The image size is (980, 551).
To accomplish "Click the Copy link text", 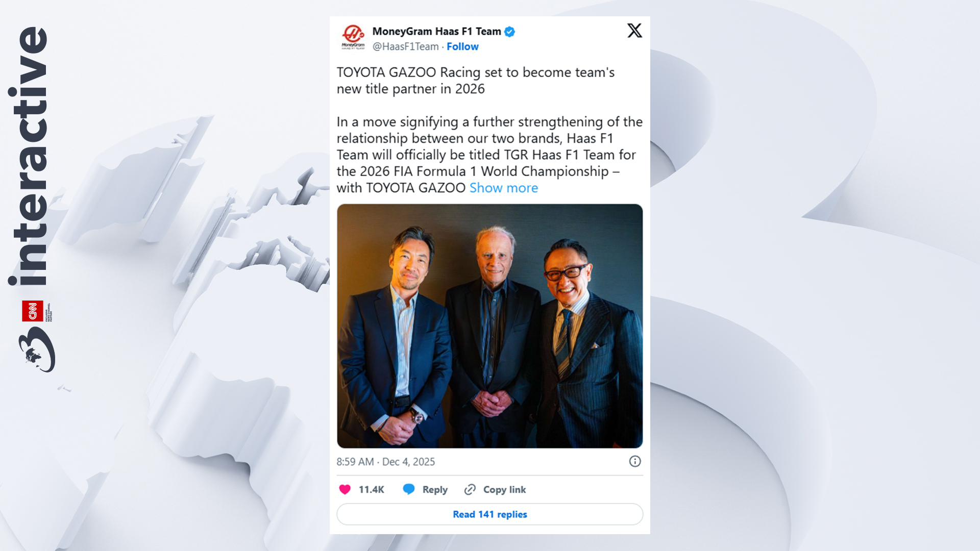I will [504, 490].
